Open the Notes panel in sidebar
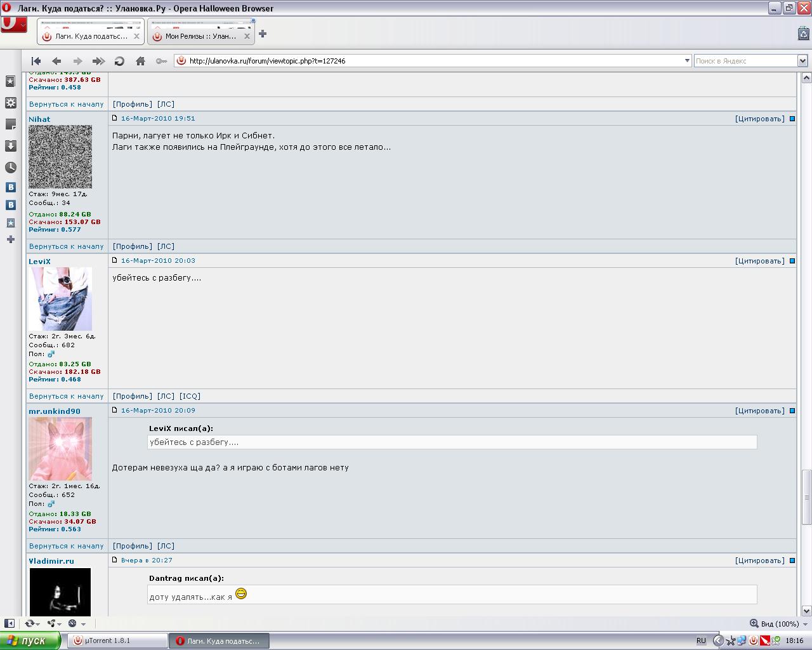The height and width of the screenshot is (650, 812). coord(11,124)
